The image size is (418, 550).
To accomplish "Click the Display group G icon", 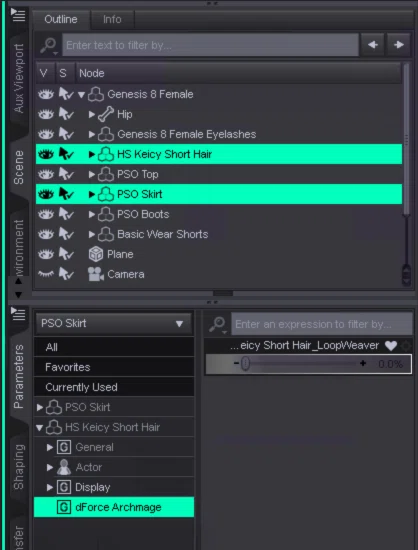I will point(64,487).
